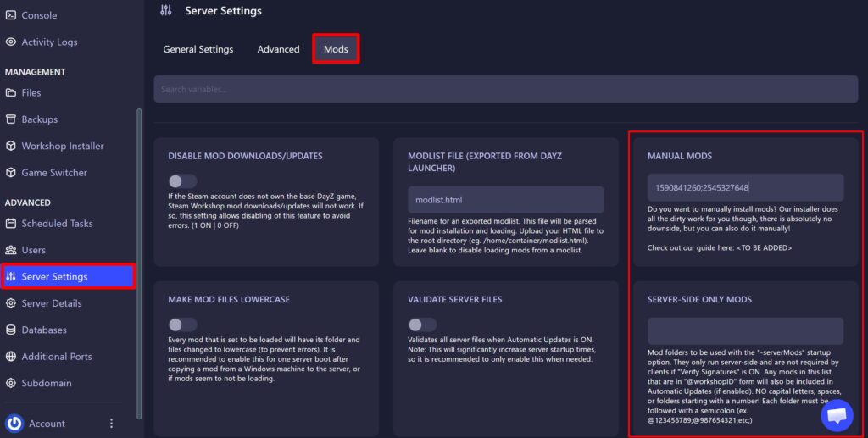Toggle Disable Mod Downloads/Updates switch

(x=182, y=180)
